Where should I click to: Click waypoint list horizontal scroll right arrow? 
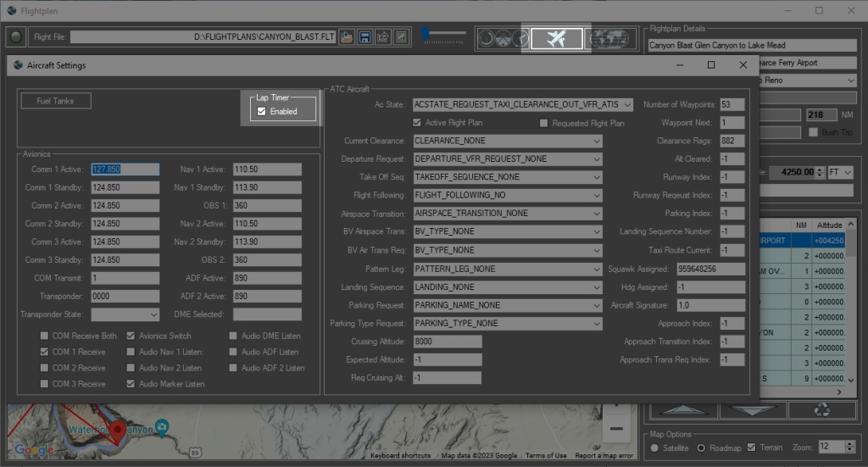839,392
